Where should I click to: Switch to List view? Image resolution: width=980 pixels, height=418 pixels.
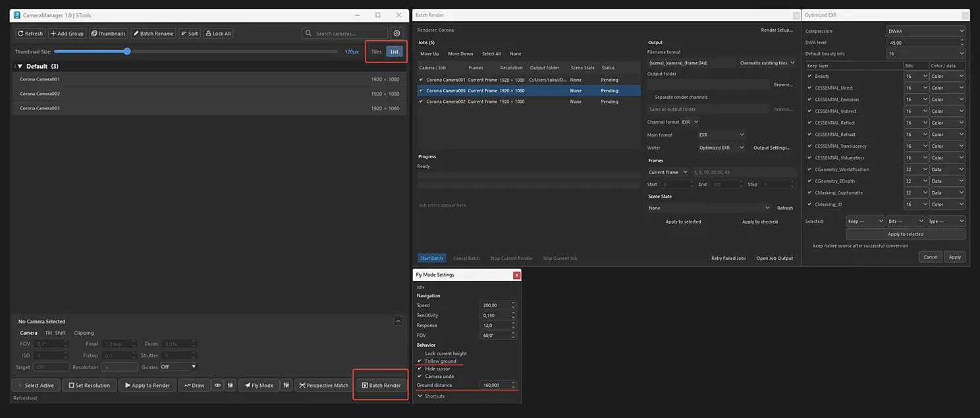point(395,51)
